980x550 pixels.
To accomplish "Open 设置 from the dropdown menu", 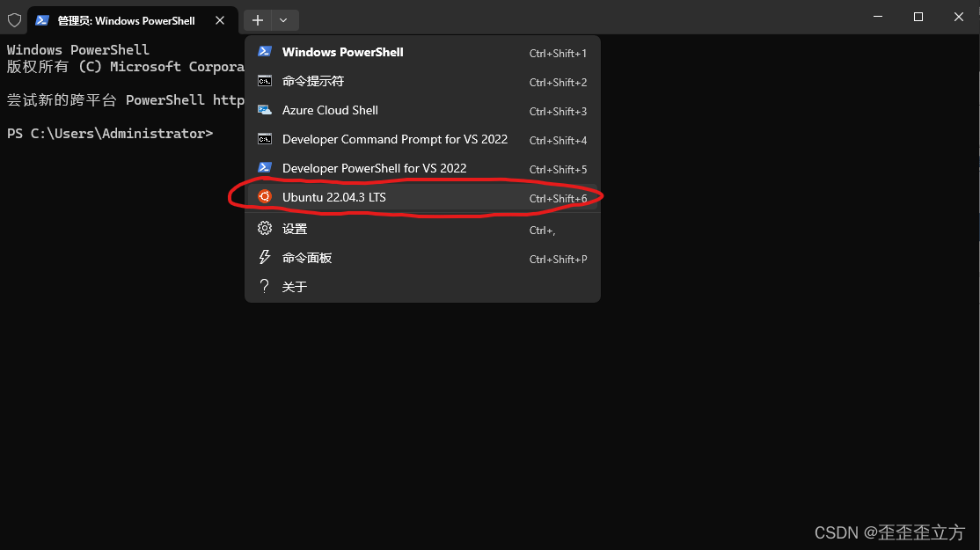I will [x=294, y=228].
